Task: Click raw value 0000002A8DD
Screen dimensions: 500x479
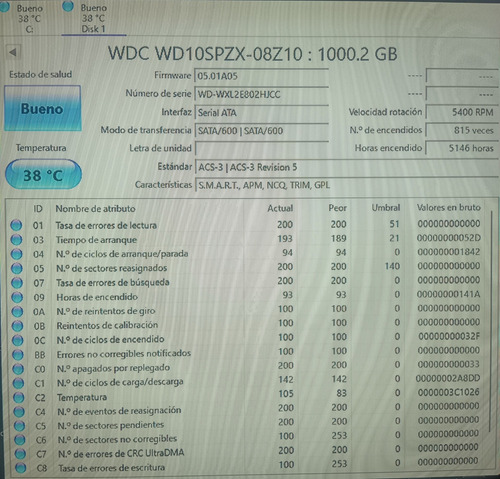Action: [448, 378]
